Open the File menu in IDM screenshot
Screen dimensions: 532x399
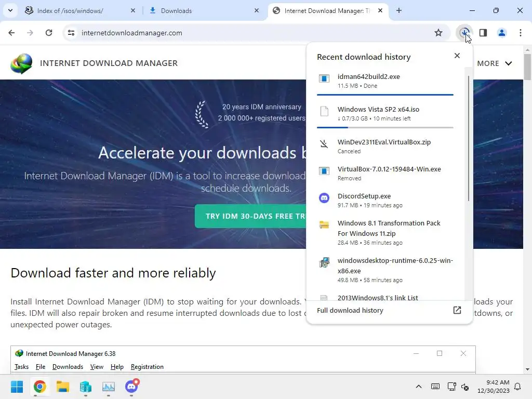pyautogui.click(x=41, y=367)
